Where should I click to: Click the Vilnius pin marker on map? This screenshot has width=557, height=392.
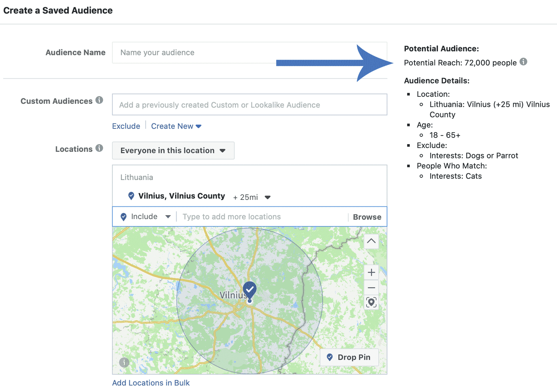coord(250,290)
